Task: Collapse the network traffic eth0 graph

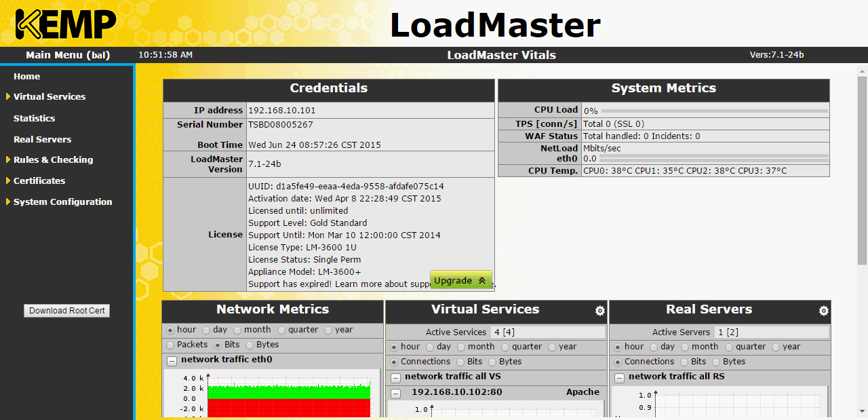Action: [172, 361]
